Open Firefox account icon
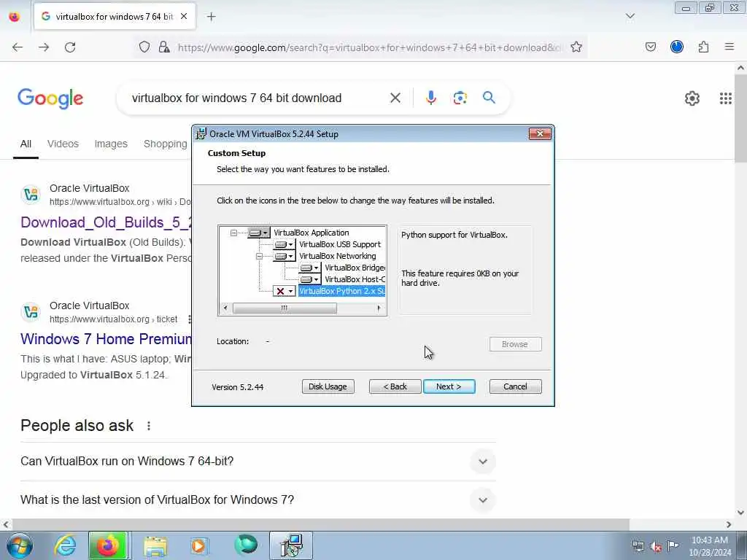Image resolution: width=747 pixels, height=560 pixels. click(676, 47)
